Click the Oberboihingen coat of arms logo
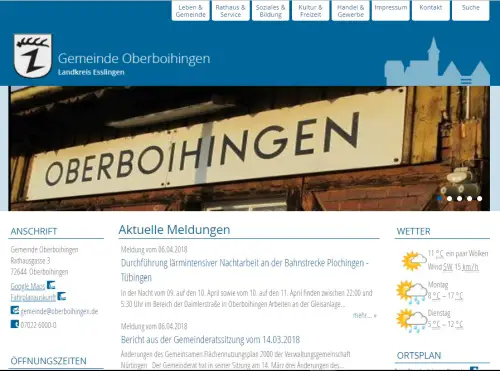This screenshot has height=371, width=500. tap(33, 56)
